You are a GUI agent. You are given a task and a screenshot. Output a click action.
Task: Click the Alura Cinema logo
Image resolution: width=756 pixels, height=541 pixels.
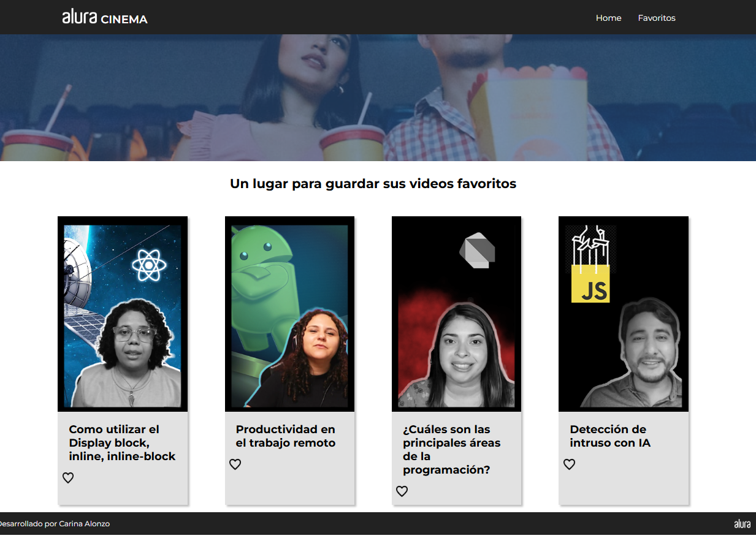[105, 17]
